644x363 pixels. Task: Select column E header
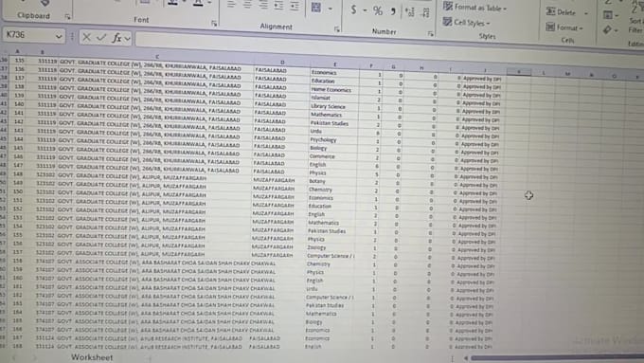coord(335,64)
